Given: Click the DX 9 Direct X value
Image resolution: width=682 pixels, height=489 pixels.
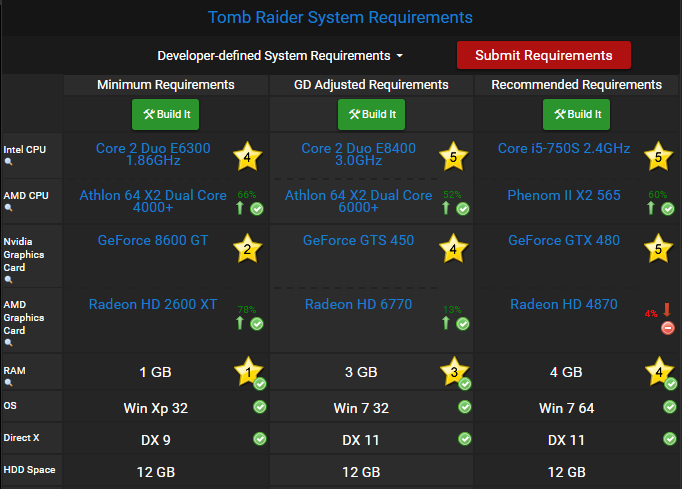Looking at the screenshot, I should click(x=156, y=440).
